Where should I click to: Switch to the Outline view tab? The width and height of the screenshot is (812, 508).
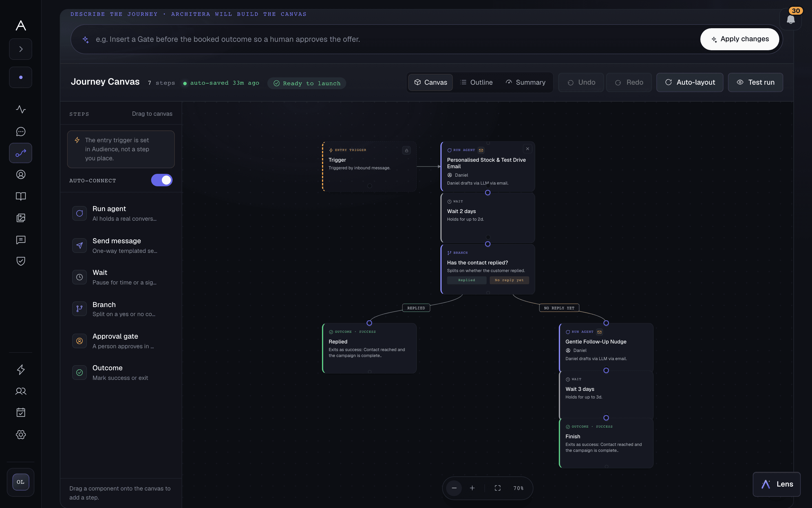[476, 82]
